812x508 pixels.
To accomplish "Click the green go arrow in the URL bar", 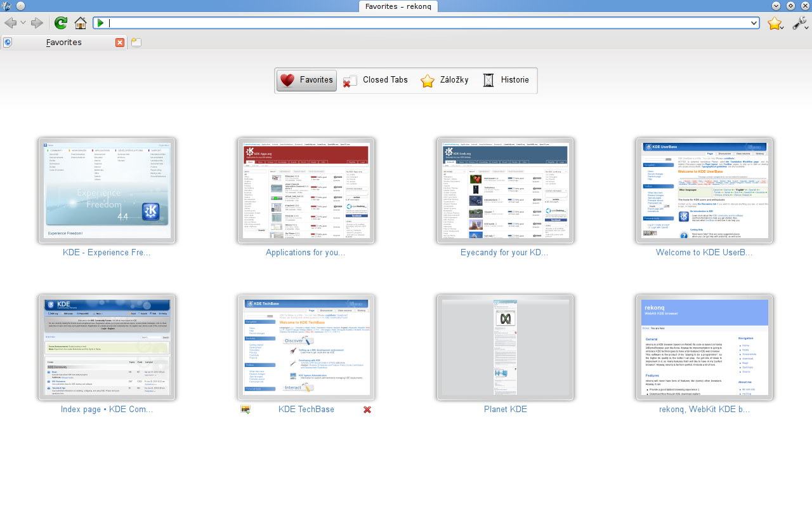I will 100,23.
